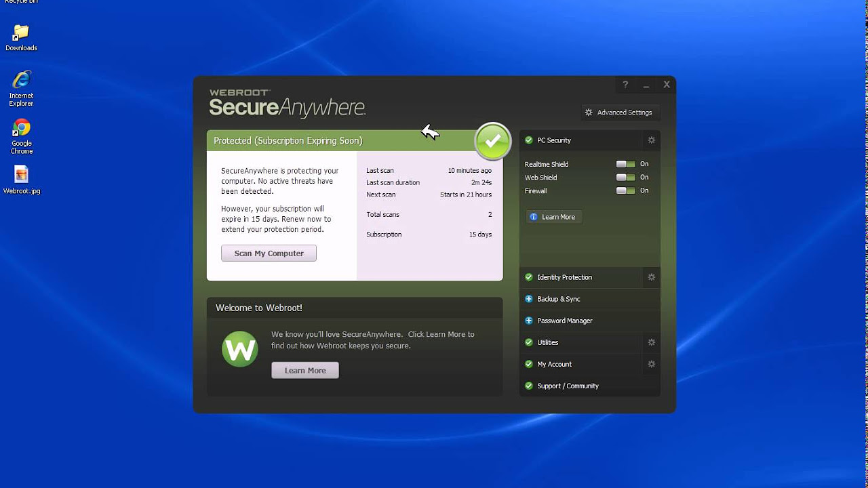Click the Web Shield label
Screen dimensions: 868x488
[540, 178]
